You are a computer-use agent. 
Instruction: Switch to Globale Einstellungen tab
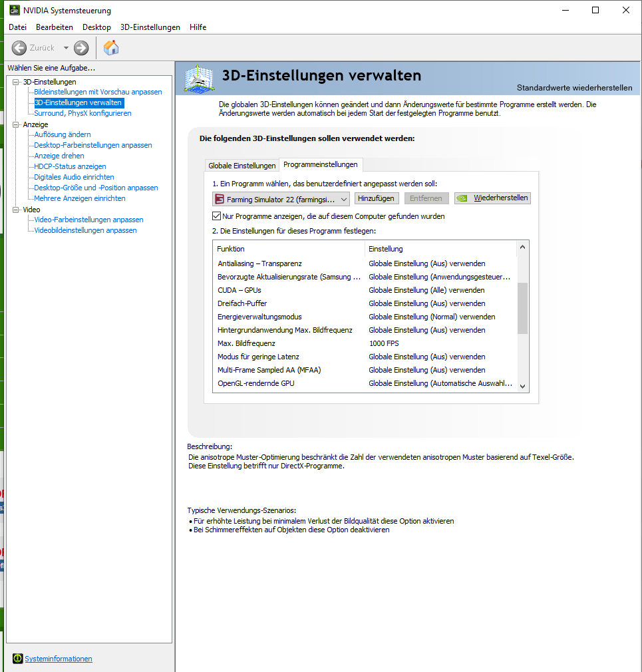click(241, 166)
